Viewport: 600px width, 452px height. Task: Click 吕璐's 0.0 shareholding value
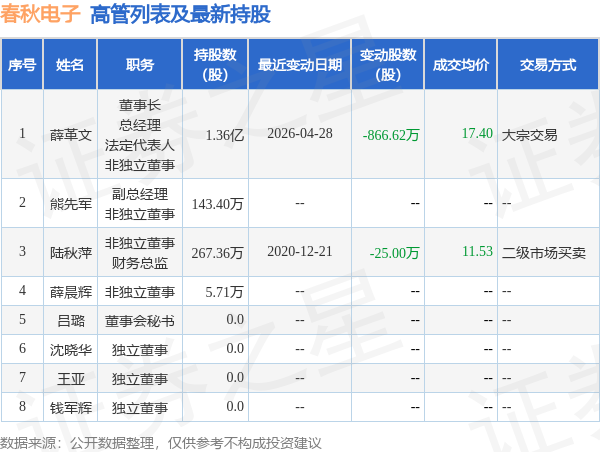click(235, 319)
